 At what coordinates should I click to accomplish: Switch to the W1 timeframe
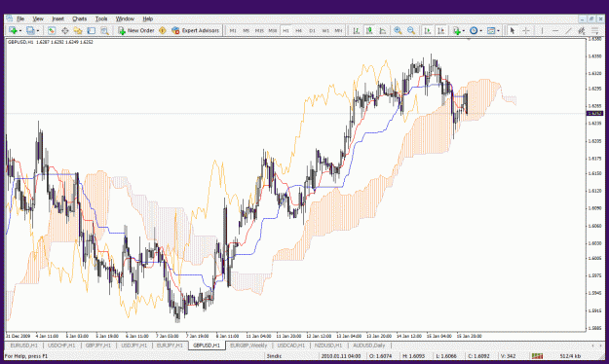coord(325,30)
